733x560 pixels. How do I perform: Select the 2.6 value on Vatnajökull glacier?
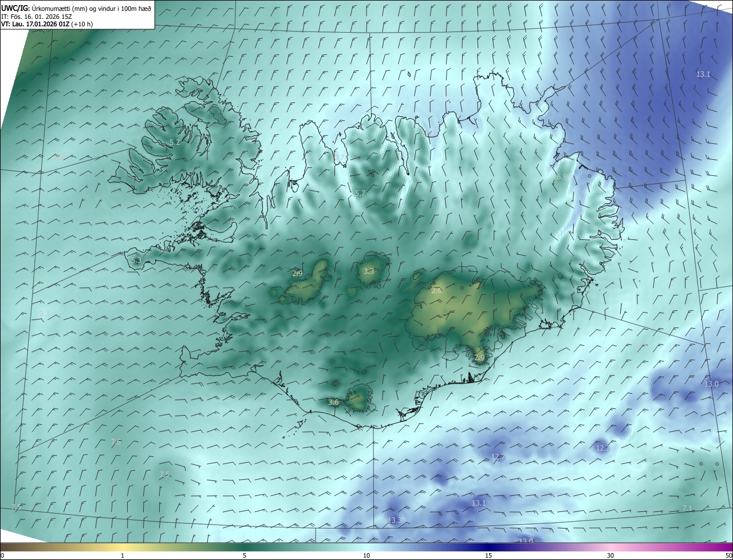click(x=436, y=291)
